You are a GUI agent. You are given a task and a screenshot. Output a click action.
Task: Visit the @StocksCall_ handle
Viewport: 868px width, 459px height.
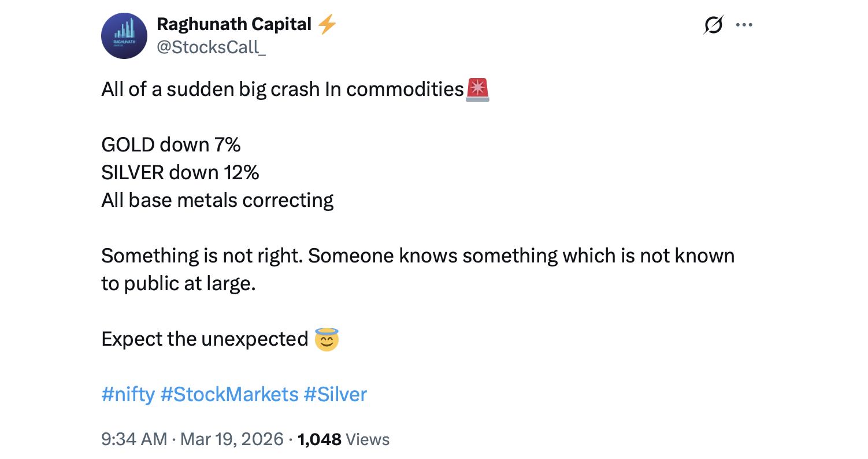coord(212,47)
